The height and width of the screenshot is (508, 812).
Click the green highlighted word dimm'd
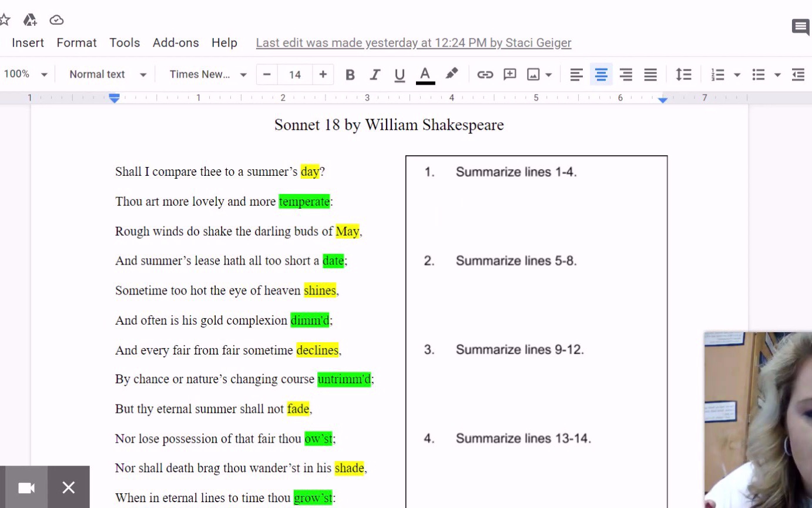[310, 320]
